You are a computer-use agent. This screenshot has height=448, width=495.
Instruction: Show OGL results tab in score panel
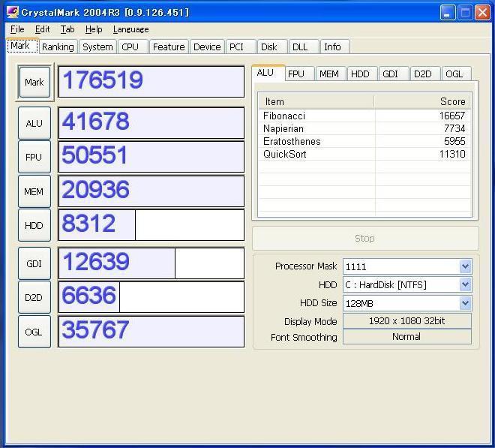coord(457,74)
